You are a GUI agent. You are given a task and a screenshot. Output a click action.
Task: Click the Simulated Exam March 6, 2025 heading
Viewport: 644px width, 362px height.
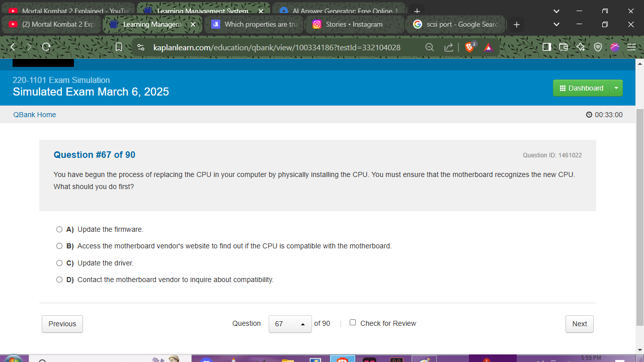[91, 92]
